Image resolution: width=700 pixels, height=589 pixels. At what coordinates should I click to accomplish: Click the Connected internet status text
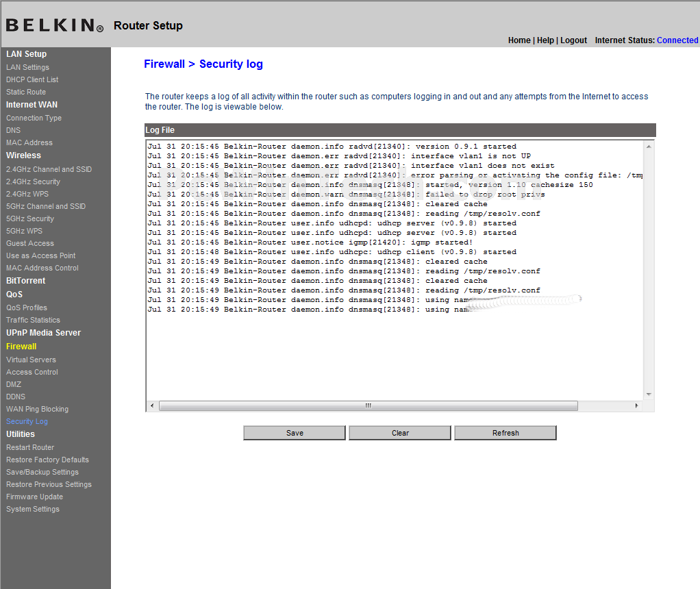677,40
